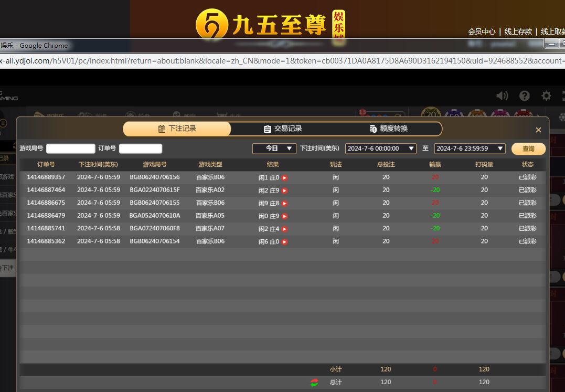This screenshot has height=392, width=565.
Task: Play replay for the 闲2 庄9 result
Action: [284, 190]
